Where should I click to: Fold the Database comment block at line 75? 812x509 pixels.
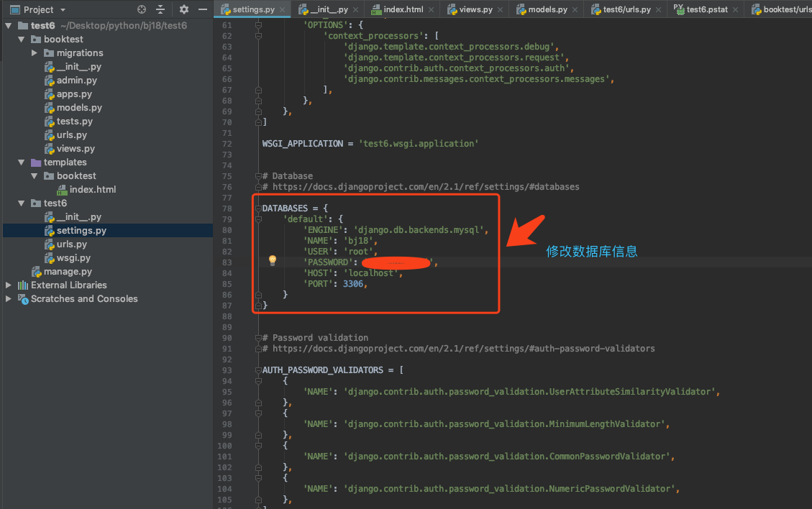click(x=258, y=176)
